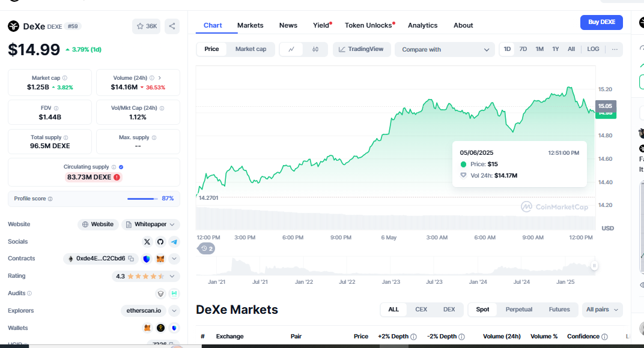
Task: Open All pairs dropdown
Action: tap(602, 310)
